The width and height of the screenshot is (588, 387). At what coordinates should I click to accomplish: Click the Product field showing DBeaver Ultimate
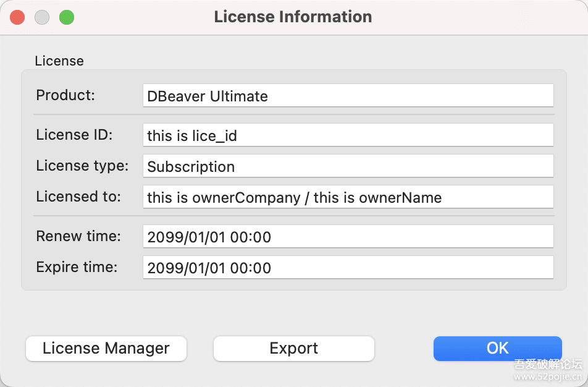(348, 96)
